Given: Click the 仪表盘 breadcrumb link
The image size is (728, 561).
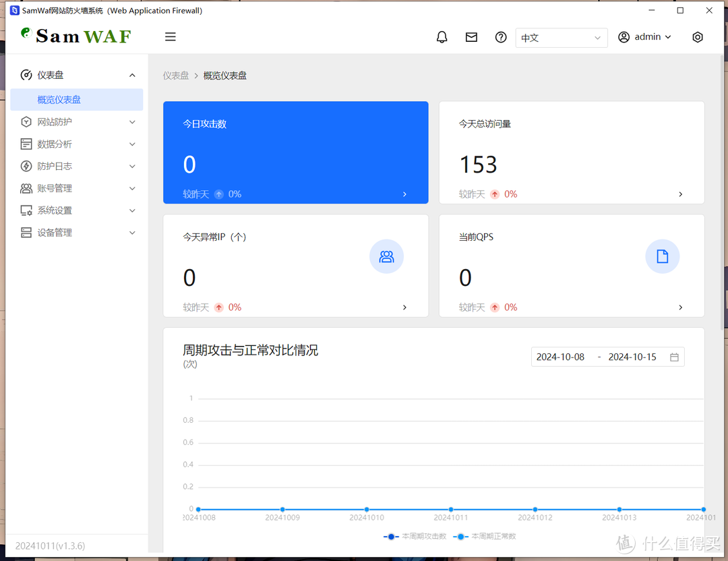Looking at the screenshot, I should pyautogui.click(x=176, y=76).
